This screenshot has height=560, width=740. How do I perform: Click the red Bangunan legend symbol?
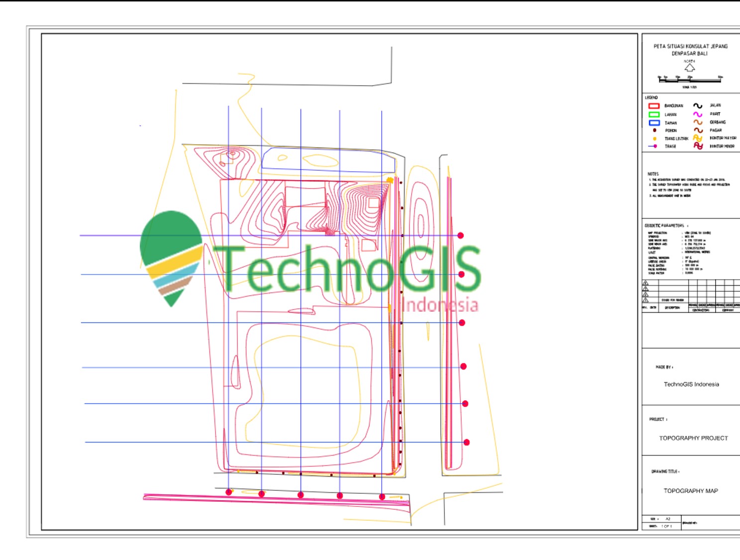(654, 106)
